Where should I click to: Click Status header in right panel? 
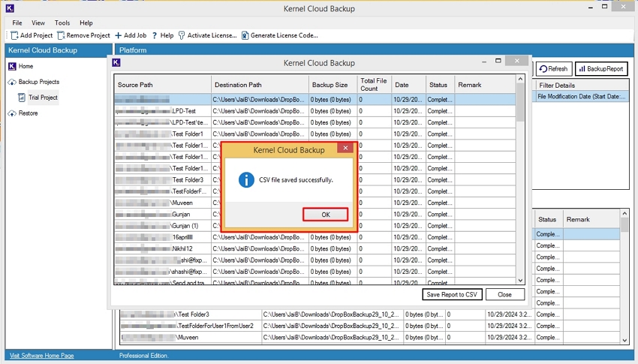pos(547,219)
